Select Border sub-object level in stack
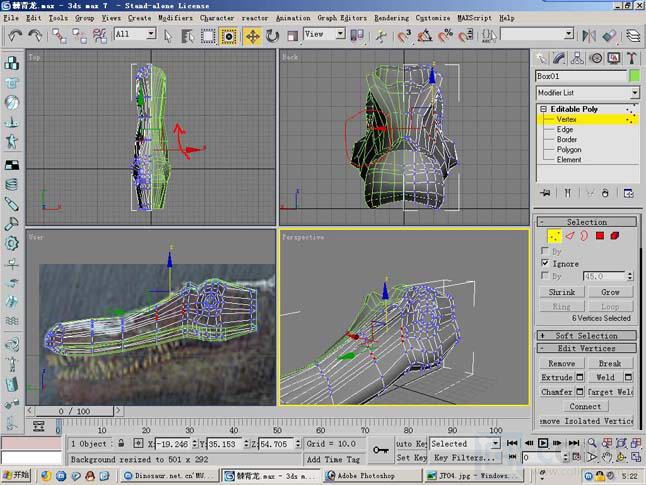Viewport: 646px width, 485px height. point(566,139)
